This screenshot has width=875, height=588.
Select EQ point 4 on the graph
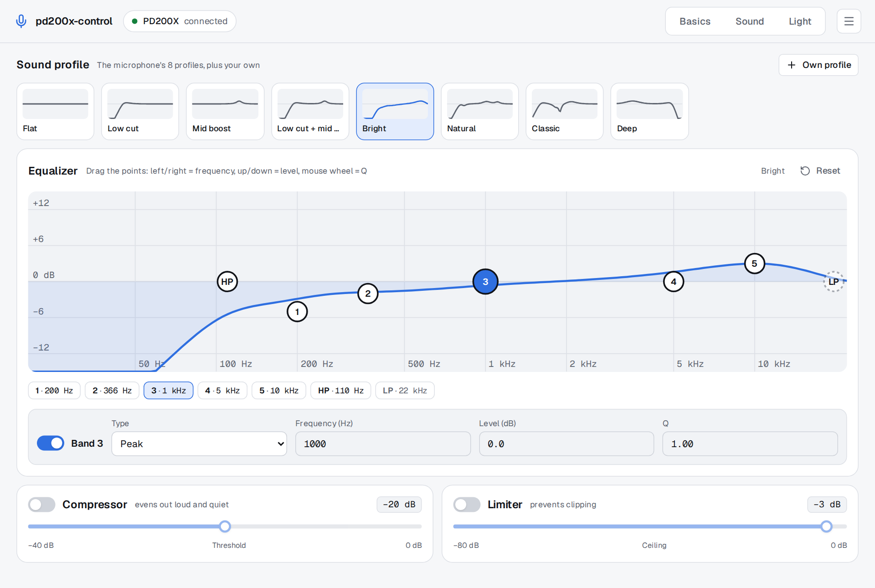(674, 282)
